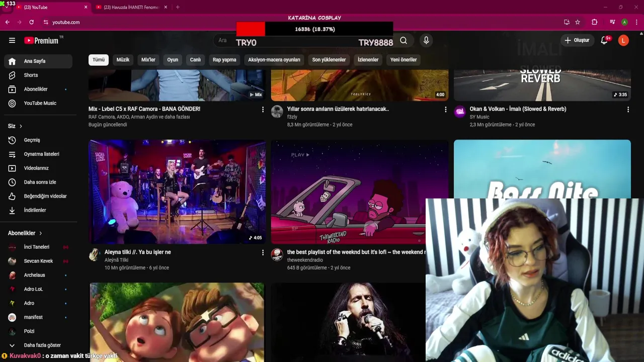The width and height of the screenshot is (644, 362).
Task: Select the Canlı filter chip
Action: [x=195, y=60]
